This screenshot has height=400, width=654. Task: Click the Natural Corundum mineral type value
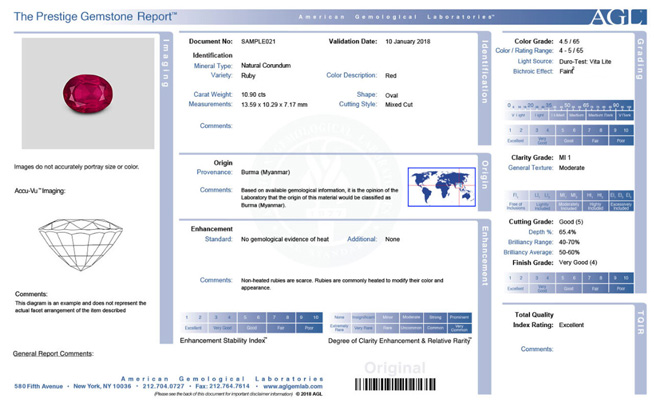pyautogui.click(x=266, y=65)
